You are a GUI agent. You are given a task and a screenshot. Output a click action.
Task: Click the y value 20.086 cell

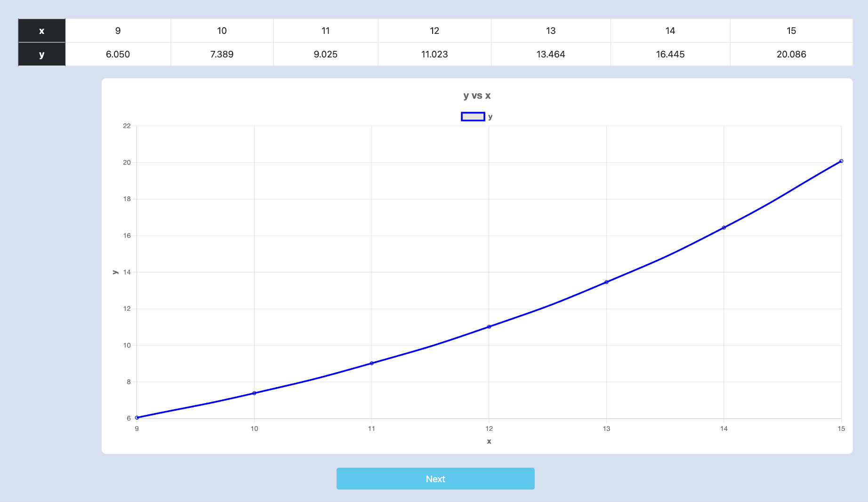[791, 54]
